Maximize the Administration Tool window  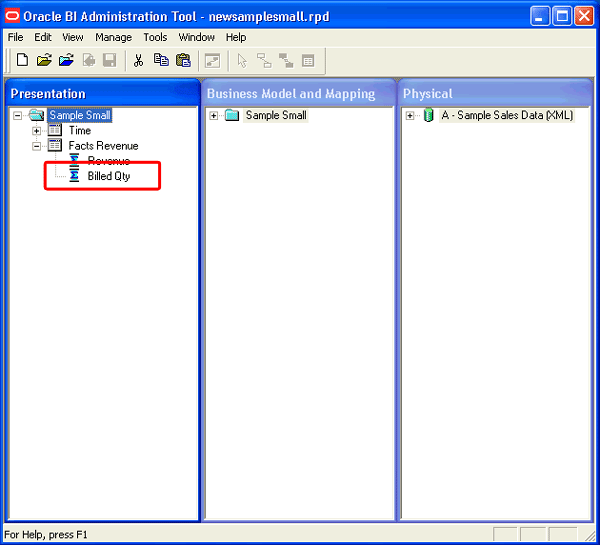click(562, 16)
